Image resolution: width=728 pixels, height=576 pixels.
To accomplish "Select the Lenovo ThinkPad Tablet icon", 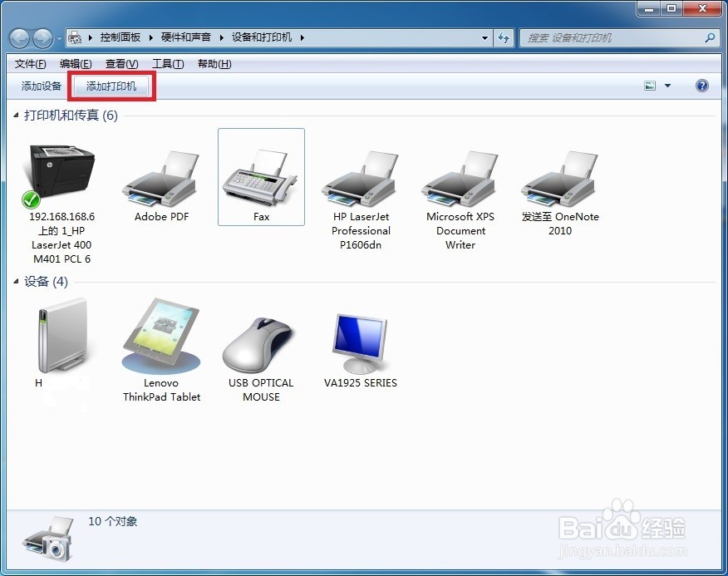I will tap(161, 336).
